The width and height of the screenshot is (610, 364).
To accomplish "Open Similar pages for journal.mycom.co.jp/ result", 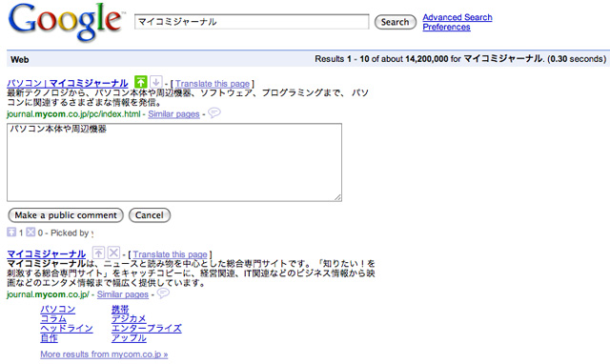I will tap(123, 294).
